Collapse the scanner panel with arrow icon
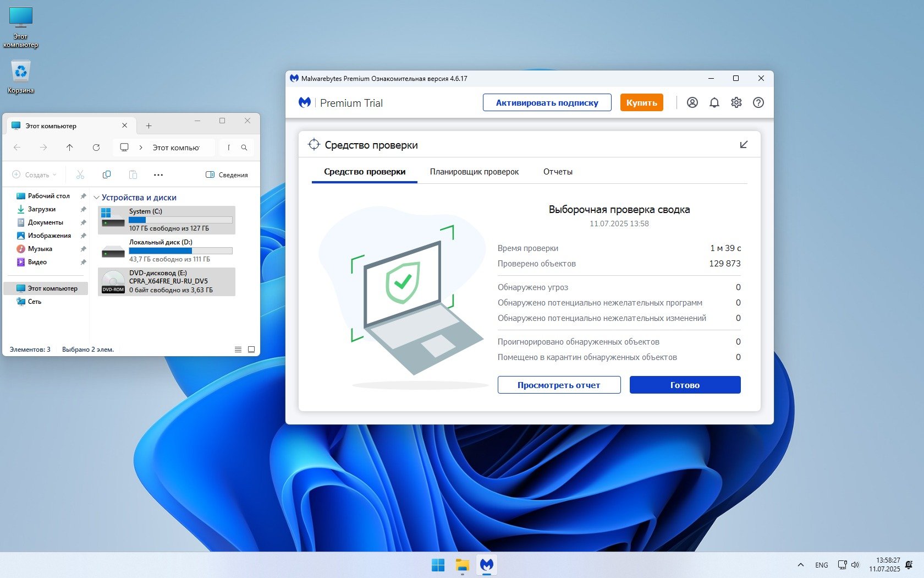The image size is (924, 578). 744,145
